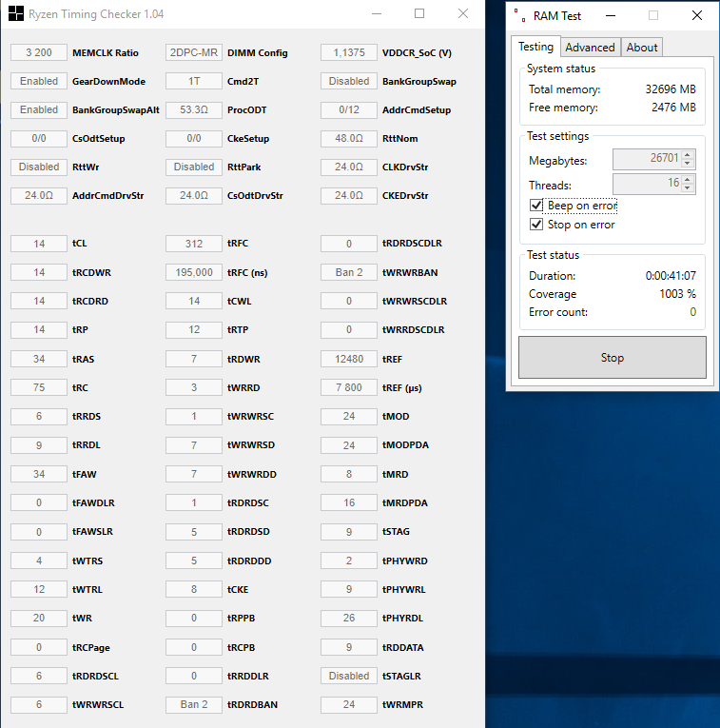The width and height of the screenshot is (720, 728).
Task: Click the tCKE value 8
Action: tap(194, 589)
